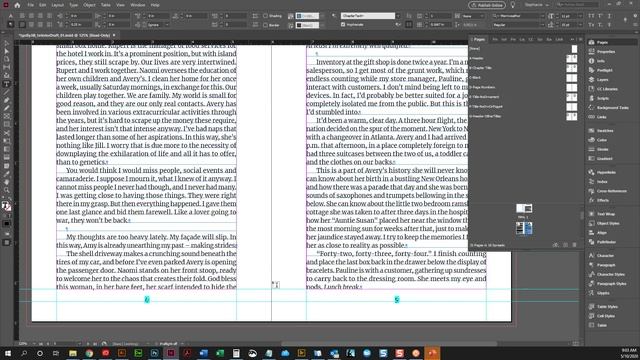
Task: Click in the Adobe Stock search field
Action: pyautogui.click(x=577, y=5)
